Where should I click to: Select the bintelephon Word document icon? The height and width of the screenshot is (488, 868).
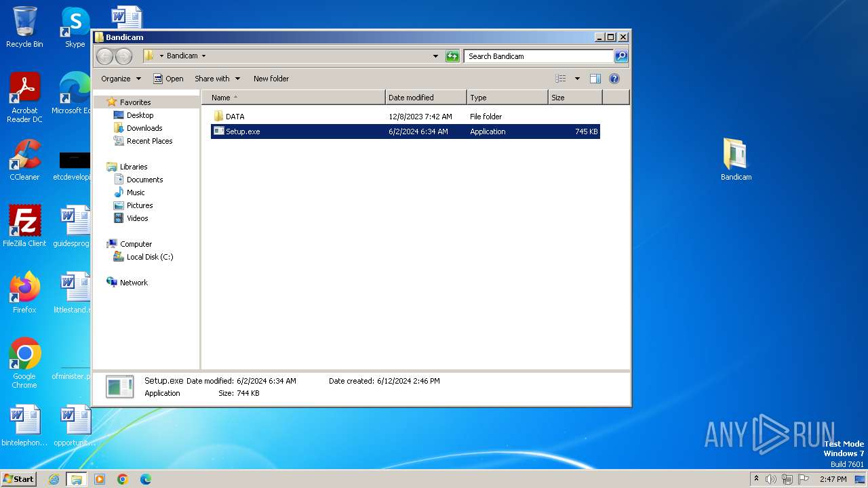(x=24, y=426)
